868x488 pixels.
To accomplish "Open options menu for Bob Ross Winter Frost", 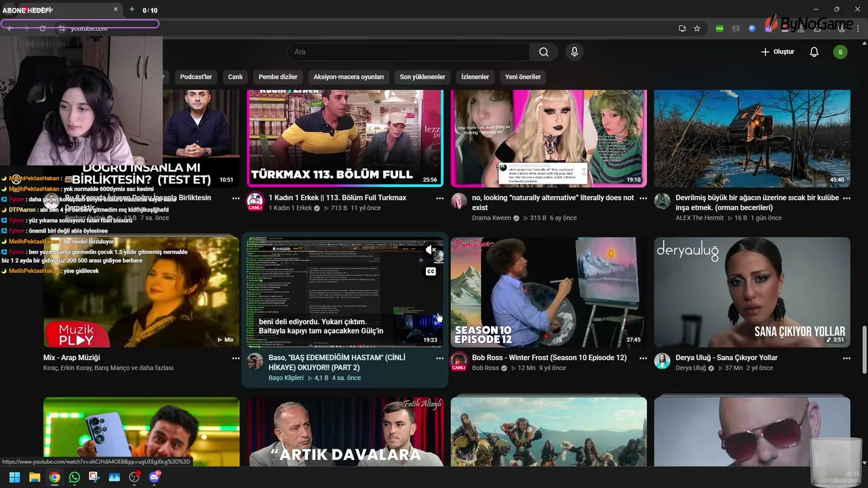I will [x=643, y=359].
